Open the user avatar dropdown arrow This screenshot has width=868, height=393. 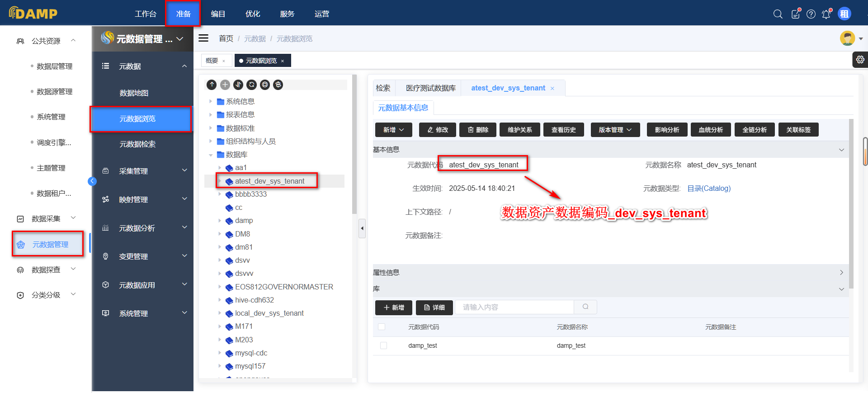click(860, 39)
